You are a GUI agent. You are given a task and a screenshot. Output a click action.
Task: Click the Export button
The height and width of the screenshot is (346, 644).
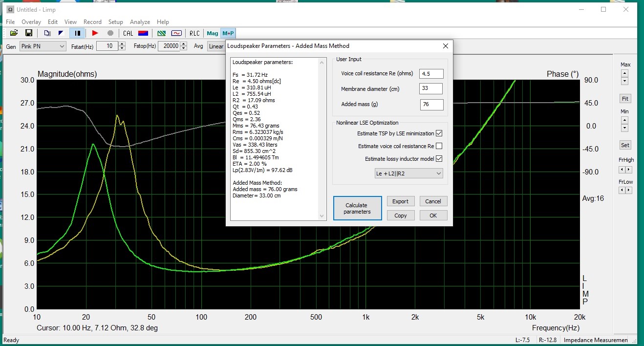[x=400, y=201]
